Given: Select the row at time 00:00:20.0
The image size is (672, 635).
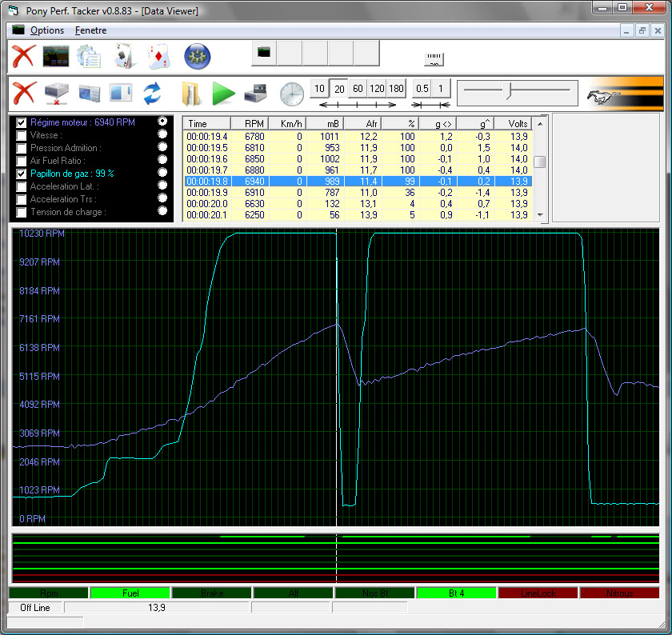Looking at the screenshot, I should click(x=358, y=204).
